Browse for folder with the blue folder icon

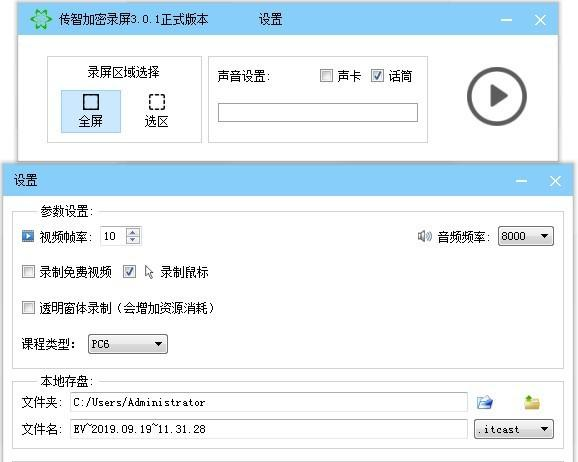pos(485,402)
